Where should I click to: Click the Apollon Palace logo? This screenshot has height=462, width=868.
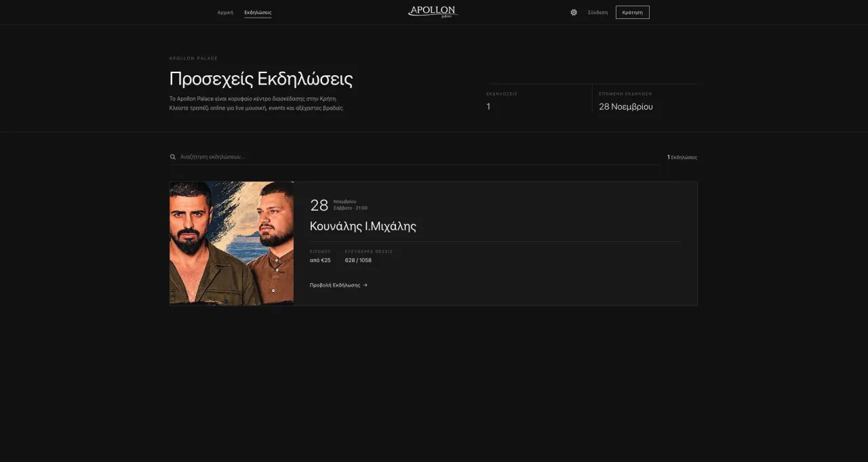tap(433, 12)
